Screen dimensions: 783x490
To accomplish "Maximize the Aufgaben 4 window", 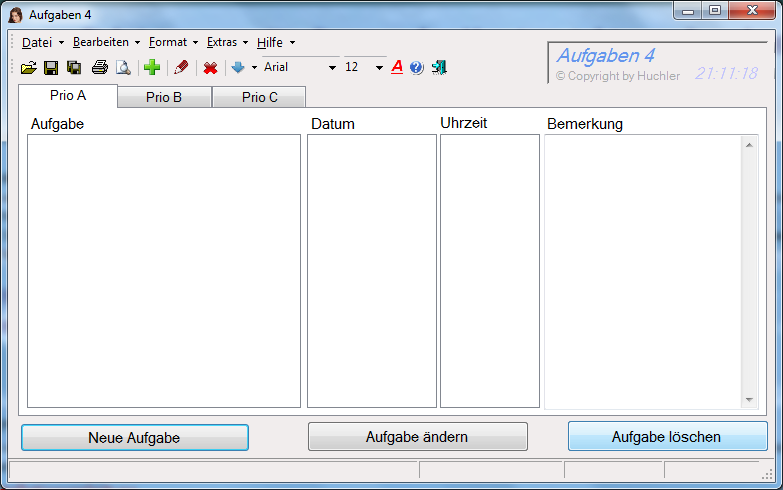I will click(x=715, y=10).
